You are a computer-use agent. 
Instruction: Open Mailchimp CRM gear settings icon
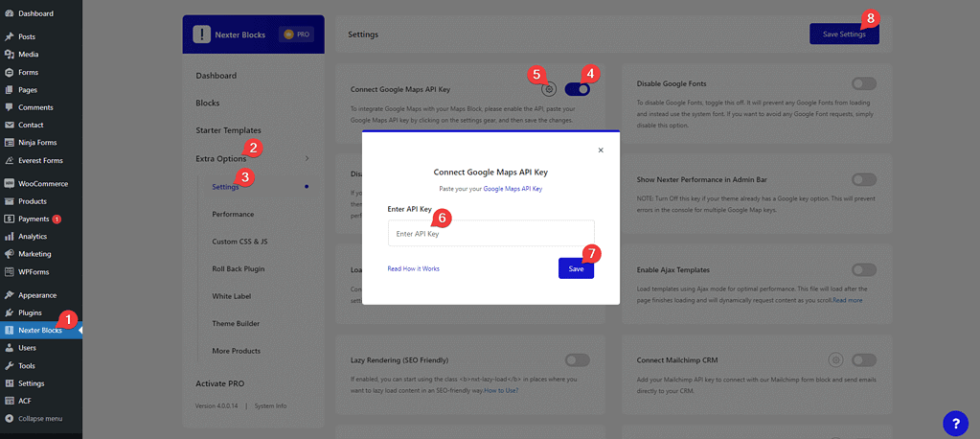point(836,359)
